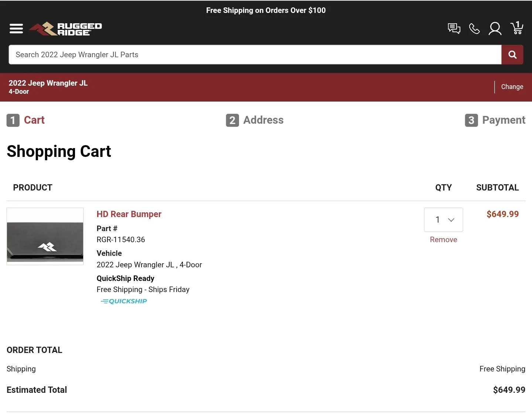Image resolution: width=532 pixels, height=415 pixels.
Task: Click the QuickShip logo badge
Action: [124, 301]
